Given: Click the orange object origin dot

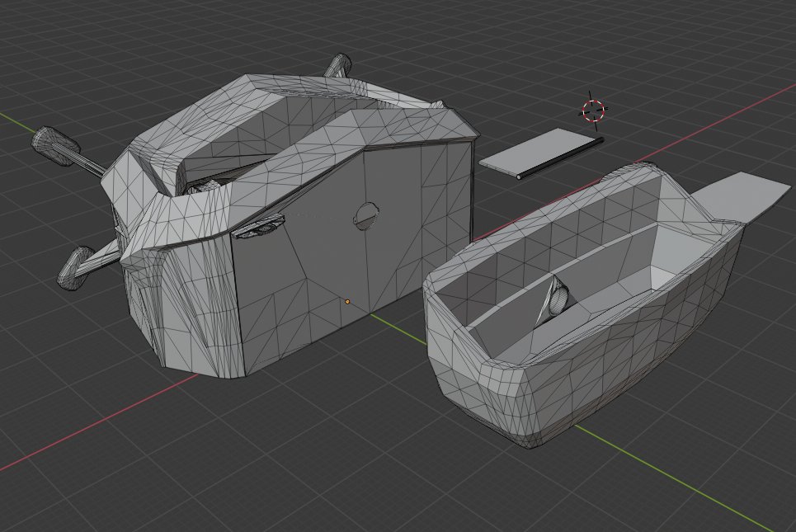Looking at the screenshot, I should [347, 302].
